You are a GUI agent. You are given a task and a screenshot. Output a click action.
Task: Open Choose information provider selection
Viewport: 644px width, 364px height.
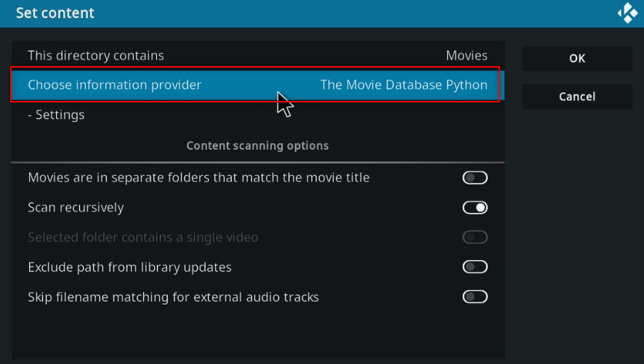pyautogui.click(x=258, y=85)
